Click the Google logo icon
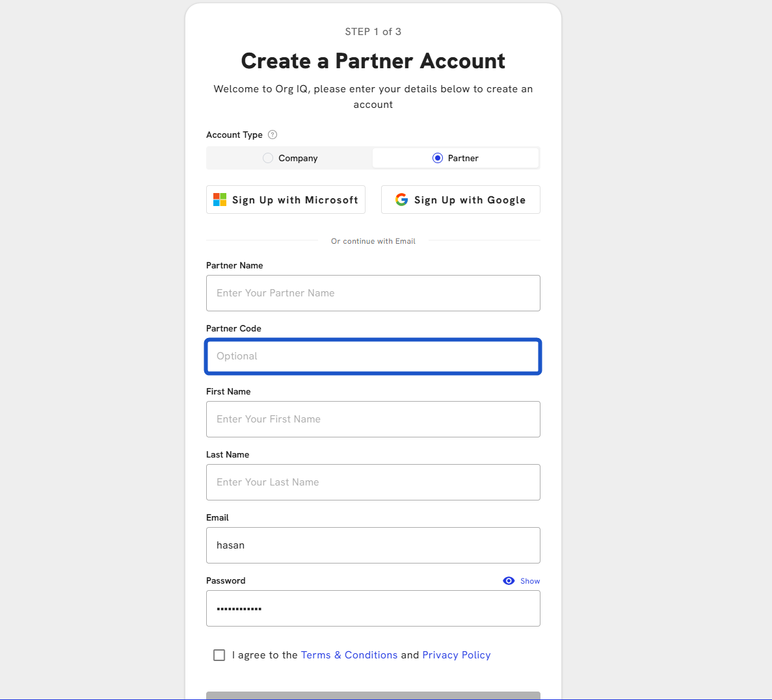 point(401,200)
